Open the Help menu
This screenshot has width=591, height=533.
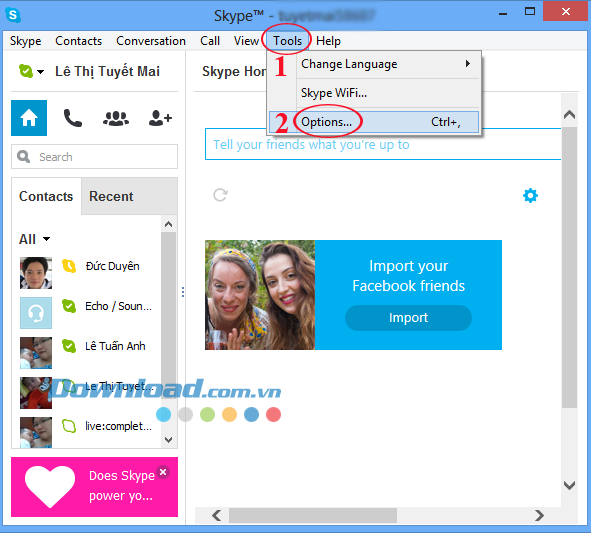click(328, 41)
